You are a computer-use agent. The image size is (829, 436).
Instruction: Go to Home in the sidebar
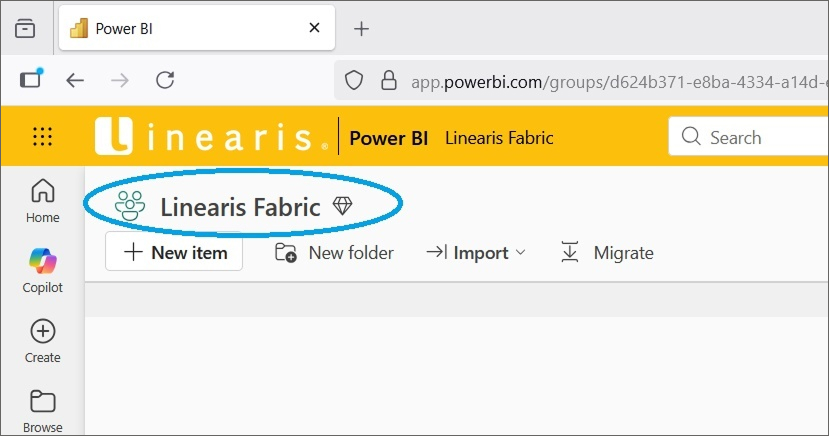[43, 200]
